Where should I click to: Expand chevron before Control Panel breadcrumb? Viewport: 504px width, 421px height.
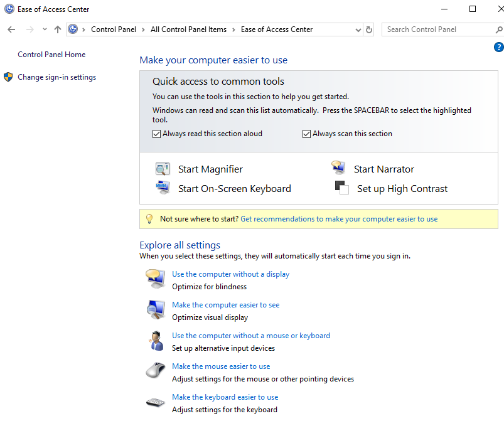tap(83, 30)
